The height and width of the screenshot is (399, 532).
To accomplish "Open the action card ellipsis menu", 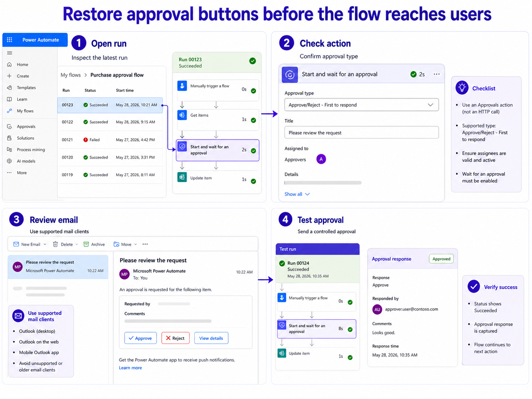I will coord(436,74).
